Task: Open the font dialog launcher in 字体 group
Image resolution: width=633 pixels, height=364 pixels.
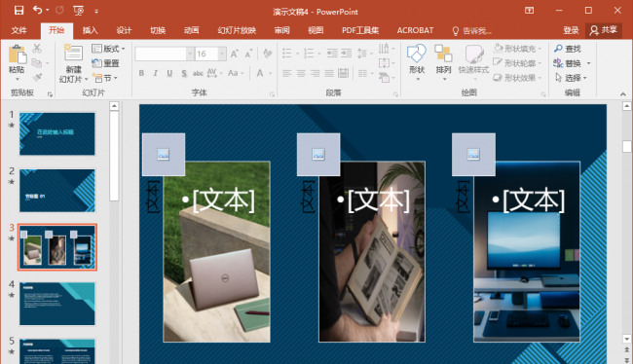Action: (x=272, y=94)
